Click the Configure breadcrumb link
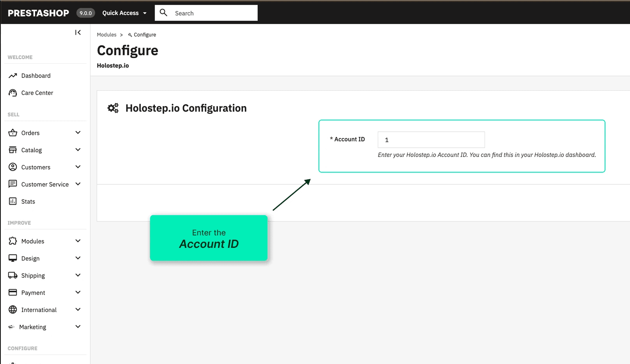This screenshot has height=364, width=630. (145, 35)
